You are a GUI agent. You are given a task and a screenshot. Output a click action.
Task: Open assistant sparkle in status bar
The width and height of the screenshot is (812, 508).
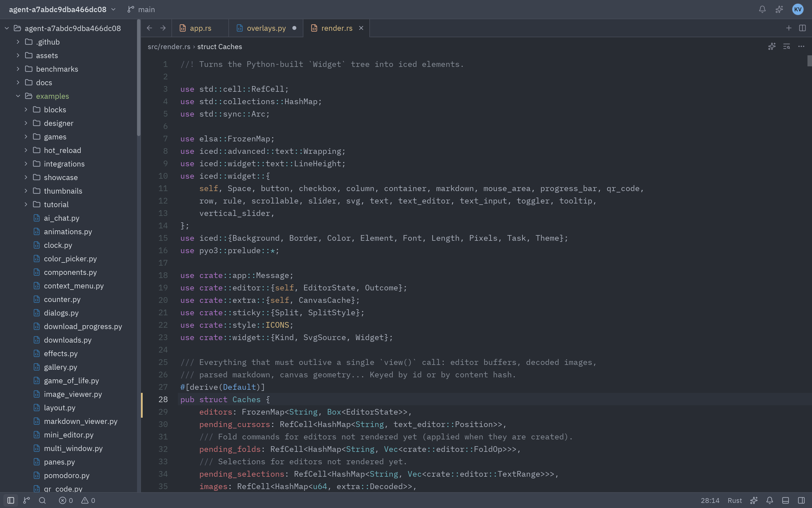pos(754,500)
